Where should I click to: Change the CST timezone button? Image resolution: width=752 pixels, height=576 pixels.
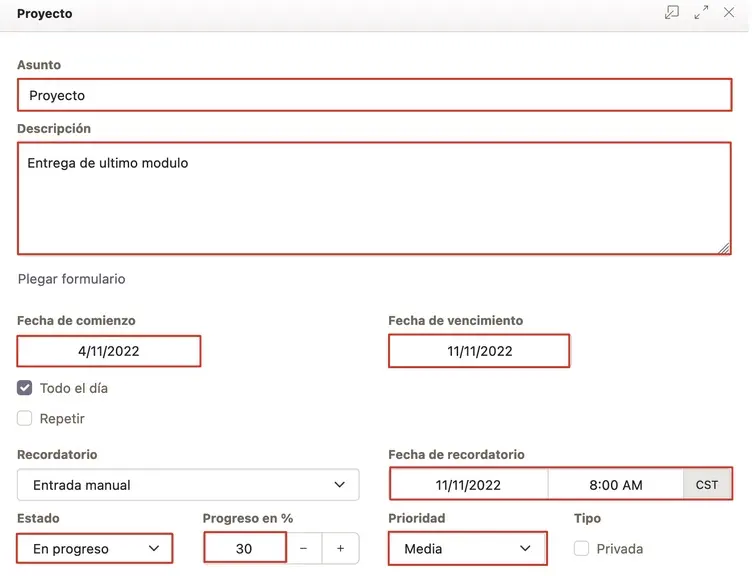707,485
